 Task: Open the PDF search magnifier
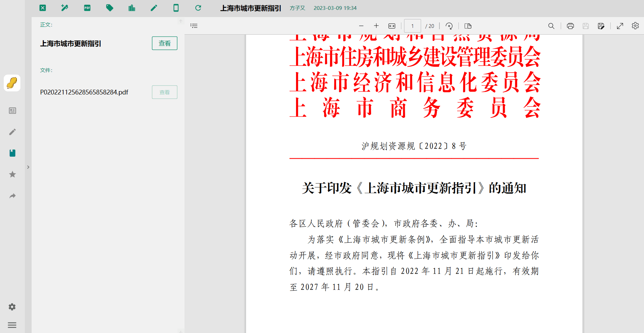(x=551, y=26)
